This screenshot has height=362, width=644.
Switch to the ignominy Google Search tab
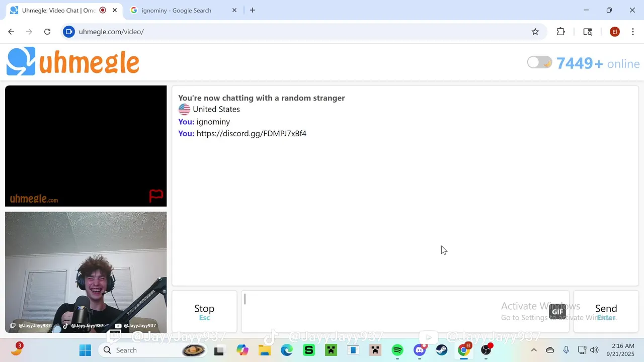point(176,10)
